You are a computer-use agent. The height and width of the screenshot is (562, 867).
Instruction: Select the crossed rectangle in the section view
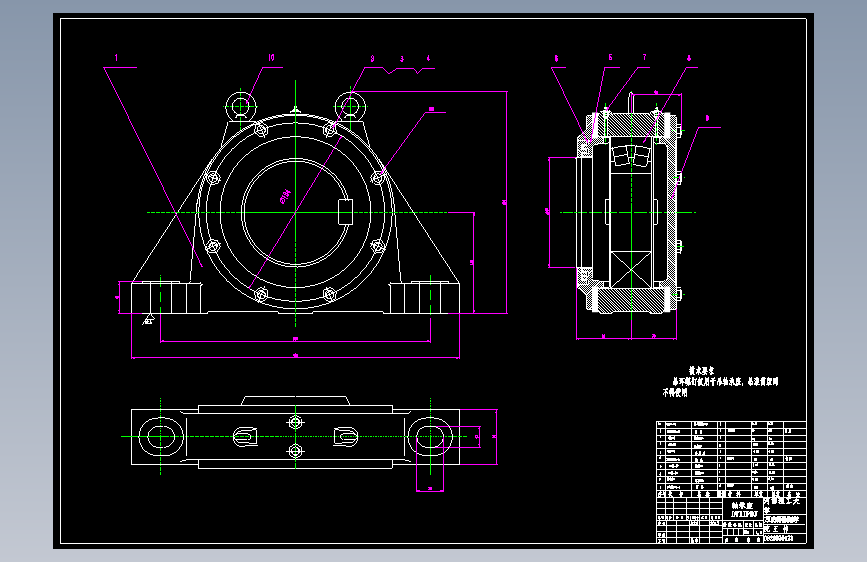tap(631, 269)
